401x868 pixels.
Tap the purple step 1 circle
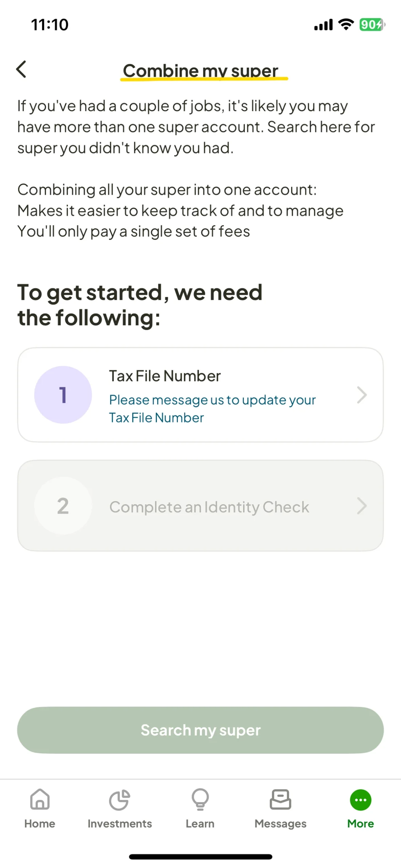[63, 395]
